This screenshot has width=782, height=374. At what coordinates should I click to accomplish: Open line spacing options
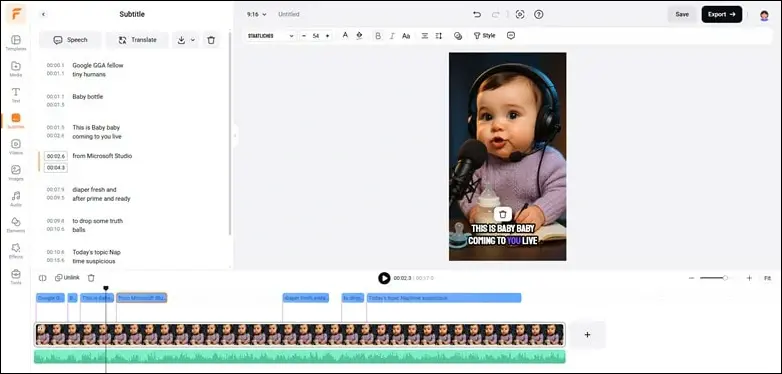tap(438, 36)
